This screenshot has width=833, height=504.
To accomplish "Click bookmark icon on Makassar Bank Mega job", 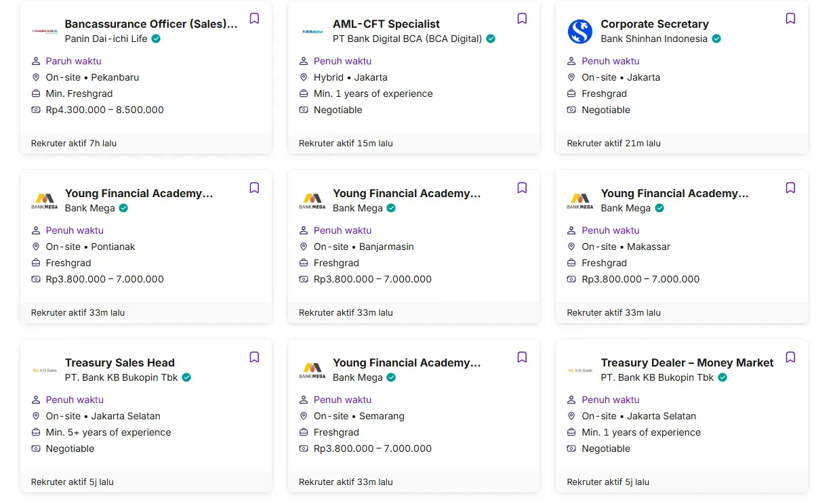I will point(790,188).
